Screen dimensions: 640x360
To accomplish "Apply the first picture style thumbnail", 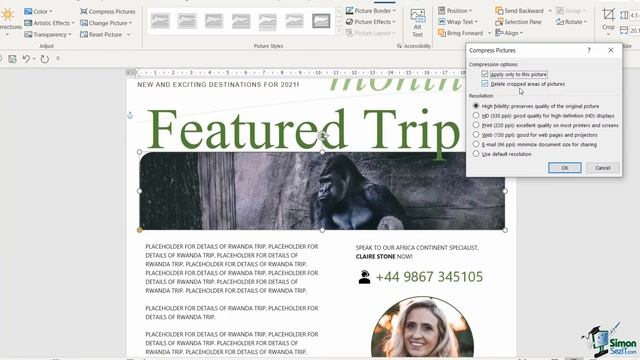I will click(160, 21).
